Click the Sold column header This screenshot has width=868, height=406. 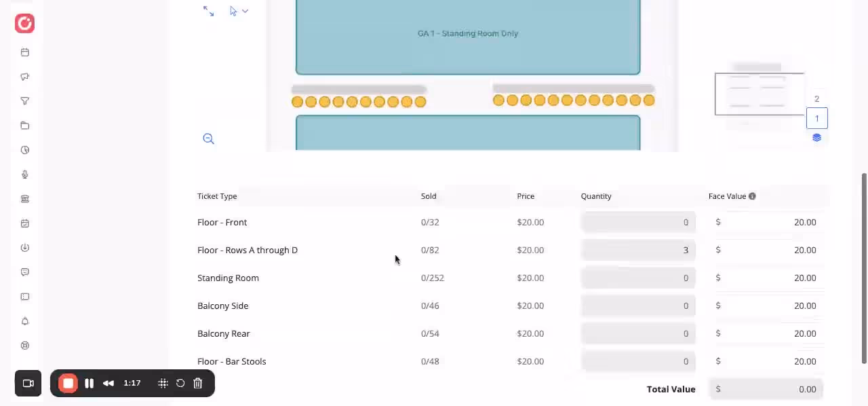(429, 196)
